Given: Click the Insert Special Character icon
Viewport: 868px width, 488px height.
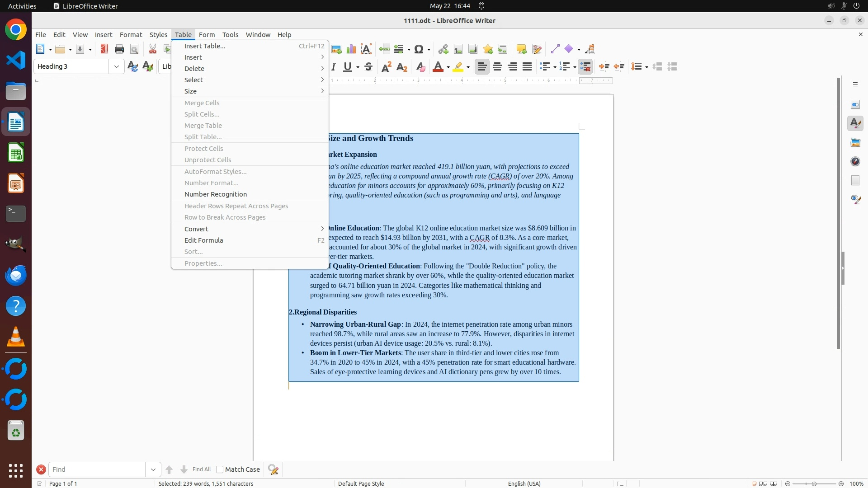Looking at the screenshot, I should [x=419, y=49].
